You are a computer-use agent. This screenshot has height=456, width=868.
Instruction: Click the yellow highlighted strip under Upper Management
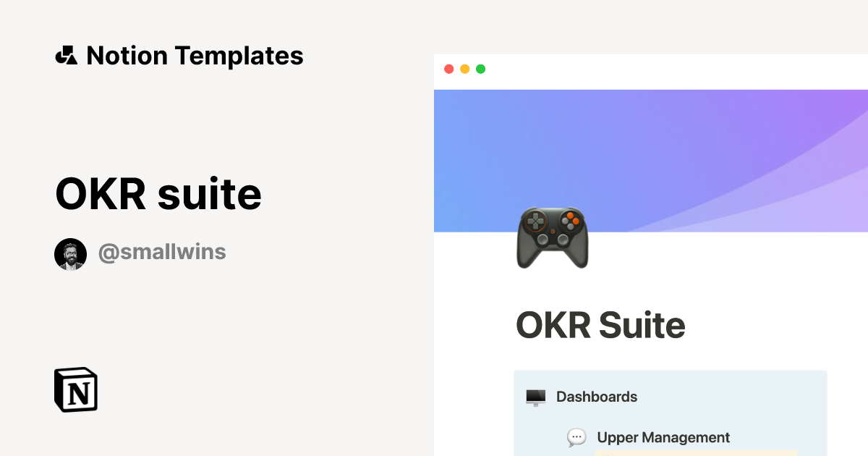point(697,453)
